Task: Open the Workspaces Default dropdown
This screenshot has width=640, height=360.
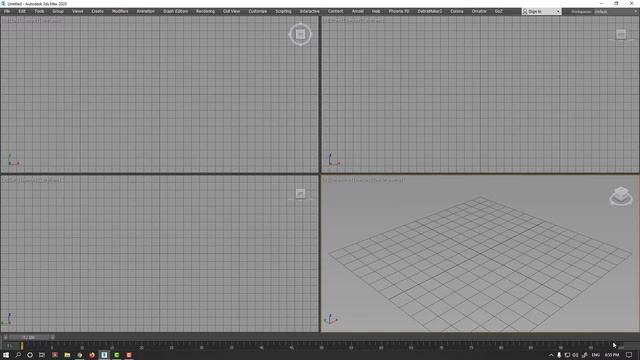Action: point(616,12)
